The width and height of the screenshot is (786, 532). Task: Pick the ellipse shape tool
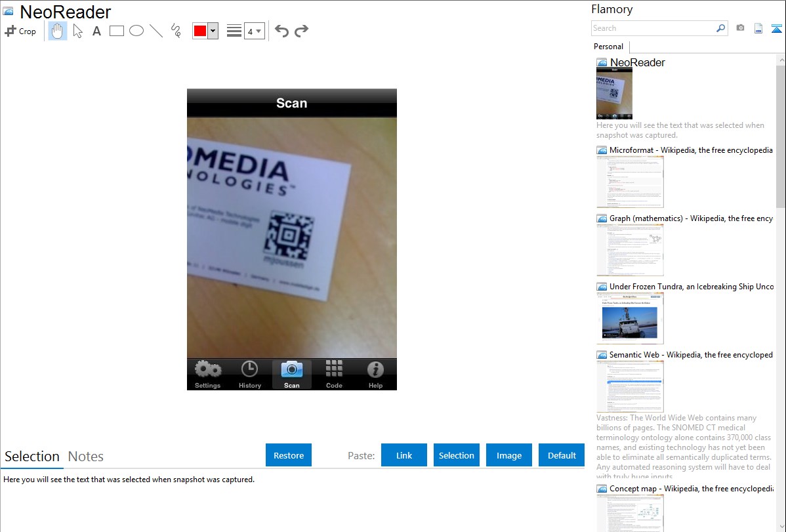tap(136, 31)
